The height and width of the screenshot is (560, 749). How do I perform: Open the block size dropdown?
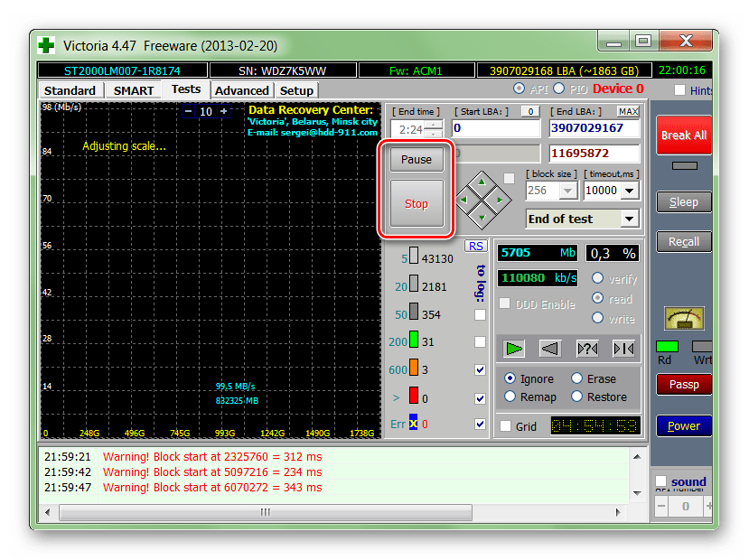tap(568, 191)
